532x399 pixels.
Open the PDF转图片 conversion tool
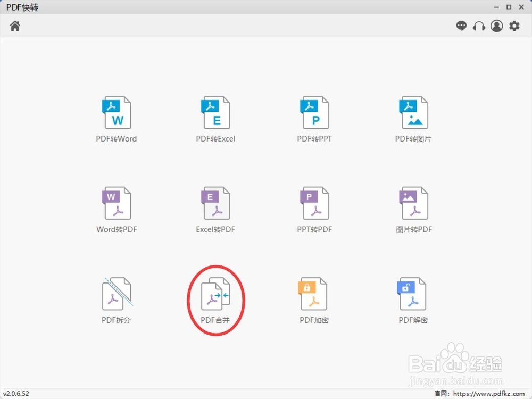click(413, 119)
